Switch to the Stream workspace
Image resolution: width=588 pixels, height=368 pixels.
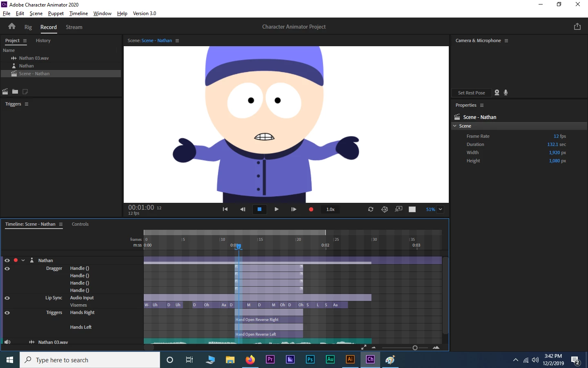pos(74,27)
